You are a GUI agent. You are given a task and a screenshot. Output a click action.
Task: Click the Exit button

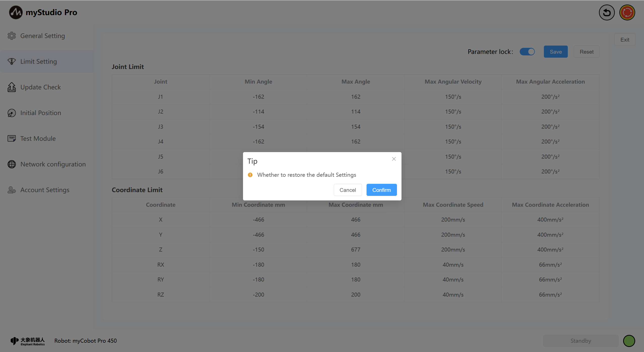click(625, 40)
